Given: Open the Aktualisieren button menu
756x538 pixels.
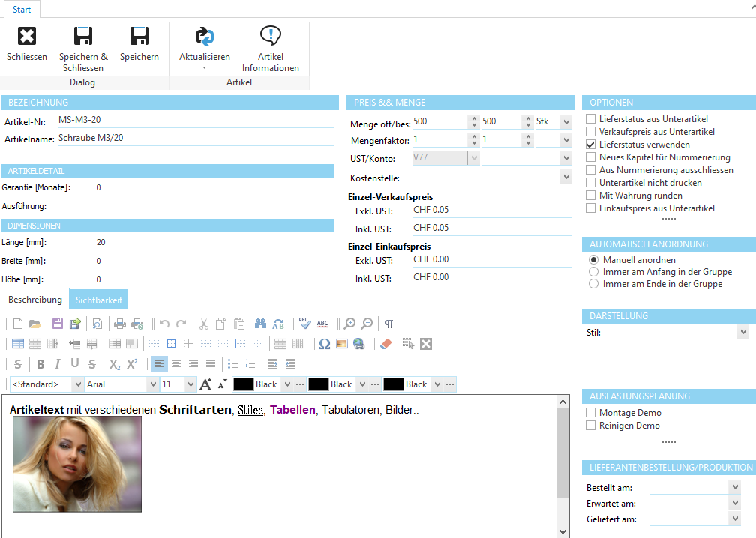Looking at the screenshot, I should click(x=204, y=68).
